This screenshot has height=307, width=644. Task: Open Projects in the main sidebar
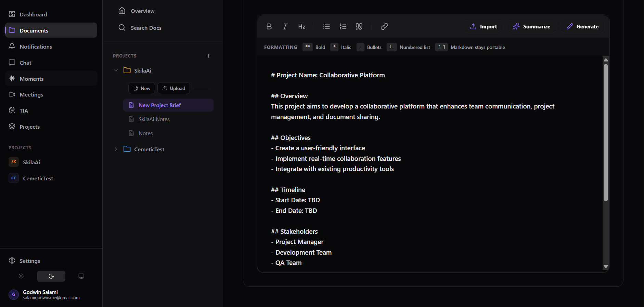pyautogui.click(x=51, y=127)
